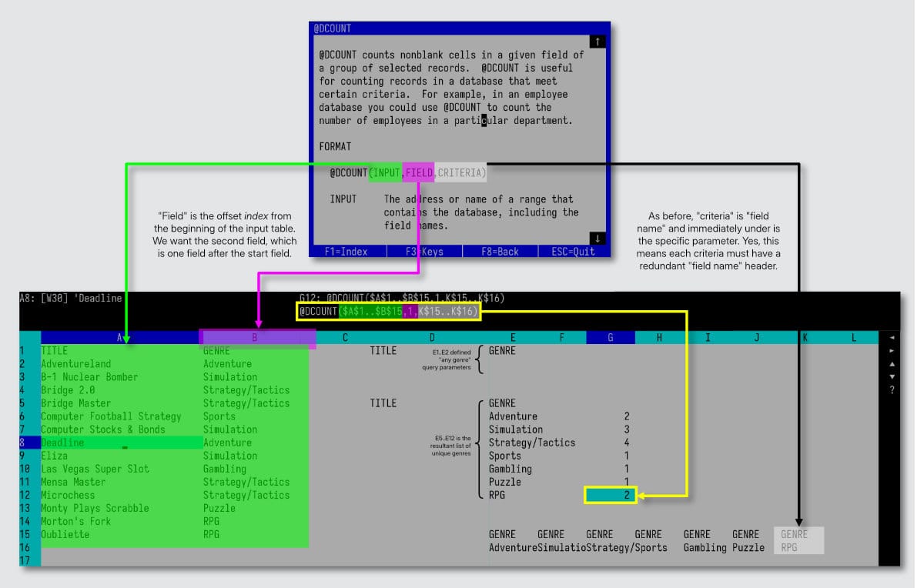Click the left scroll arrow in the right sidebar
Viewport: 924px width, 588px height.
pyautogui.click(x=891, y=336)
